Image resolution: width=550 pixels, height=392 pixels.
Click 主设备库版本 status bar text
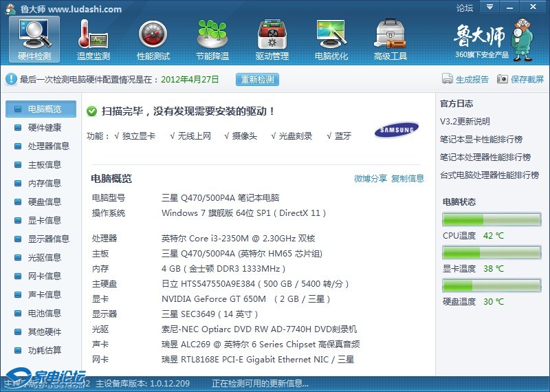pos(142,384)
